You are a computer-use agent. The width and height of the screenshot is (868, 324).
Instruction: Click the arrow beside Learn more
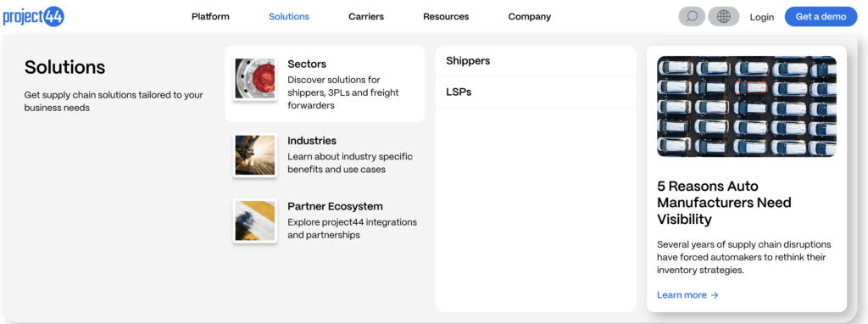click(715, 295)
